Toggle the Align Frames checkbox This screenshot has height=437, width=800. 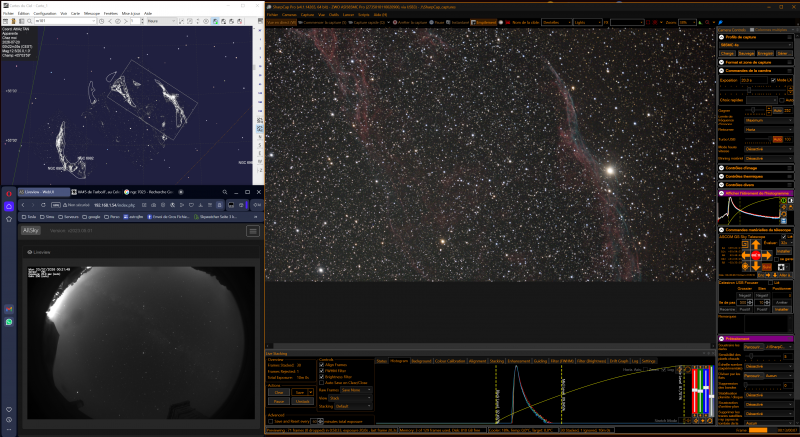point(321,365)
